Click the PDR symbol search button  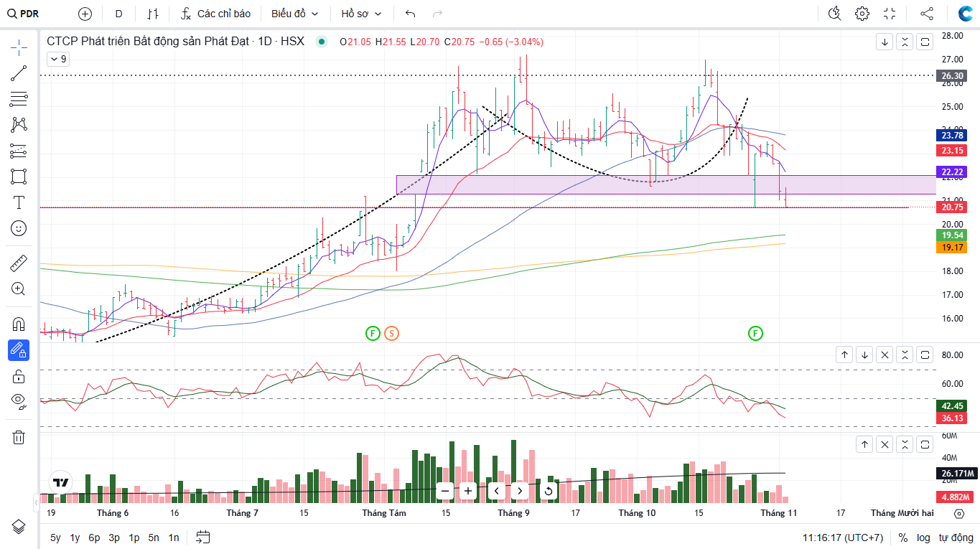pos(24,14)
